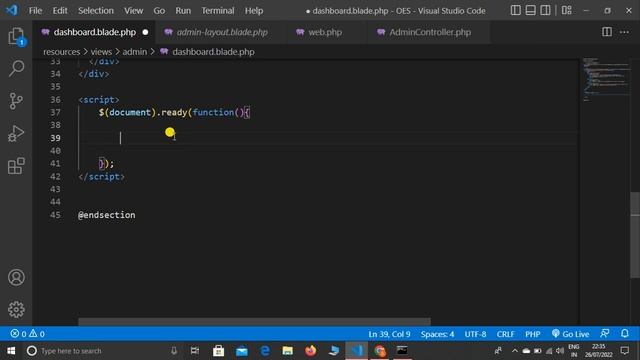
Task: Click the vertical scrollbar thumb
Action: 635,235
